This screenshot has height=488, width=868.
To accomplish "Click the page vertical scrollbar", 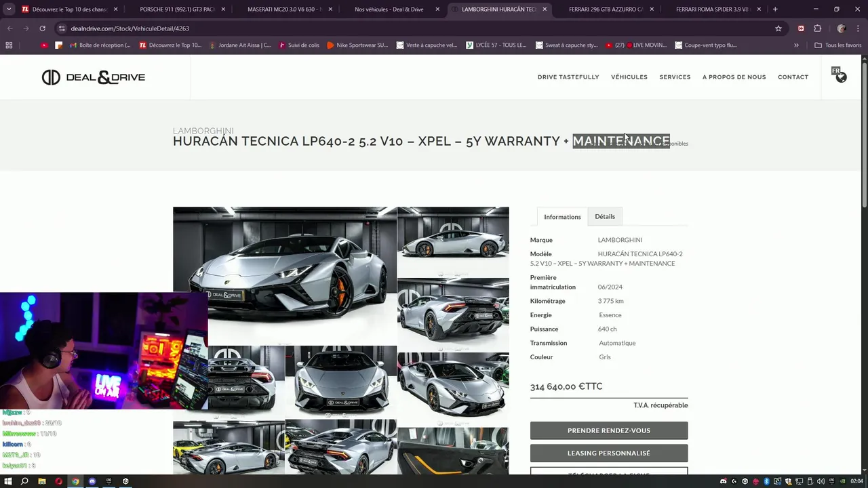I will [x=864, y=136].
